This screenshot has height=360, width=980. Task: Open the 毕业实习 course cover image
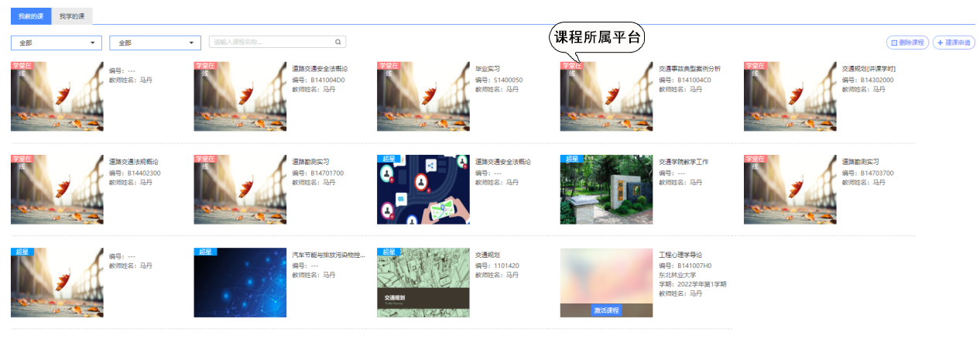[x=423, y=97]
